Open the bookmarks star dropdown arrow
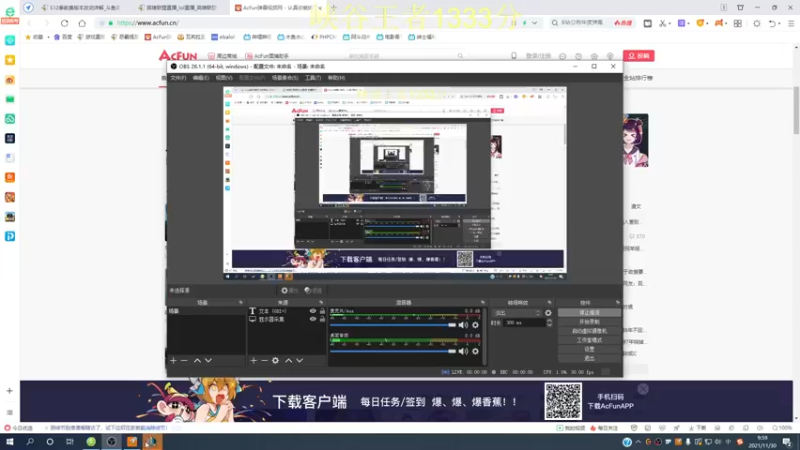 pos(48,37)
